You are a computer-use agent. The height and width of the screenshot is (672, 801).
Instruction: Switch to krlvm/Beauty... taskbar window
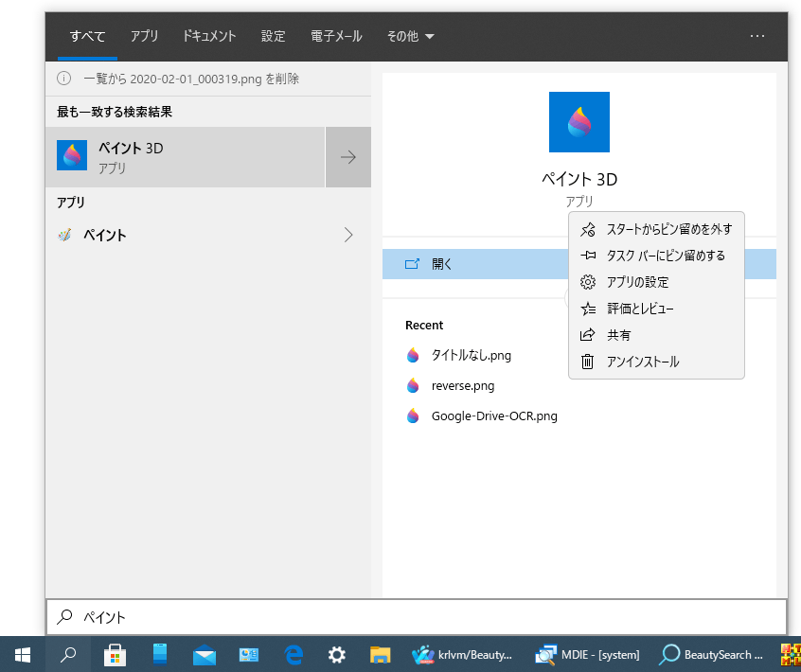click(462, 654)
